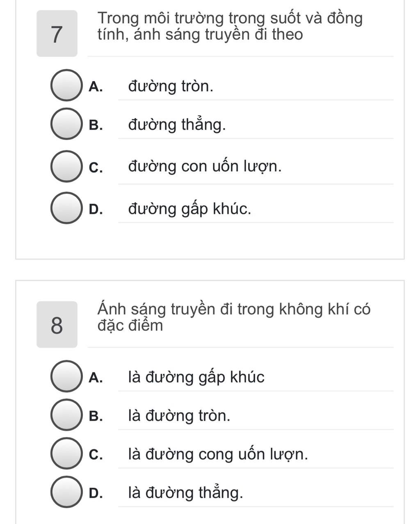Choose answer text "là đường gấp khúc"
Screen dimensions: 420x524
[x=196, y=377]
